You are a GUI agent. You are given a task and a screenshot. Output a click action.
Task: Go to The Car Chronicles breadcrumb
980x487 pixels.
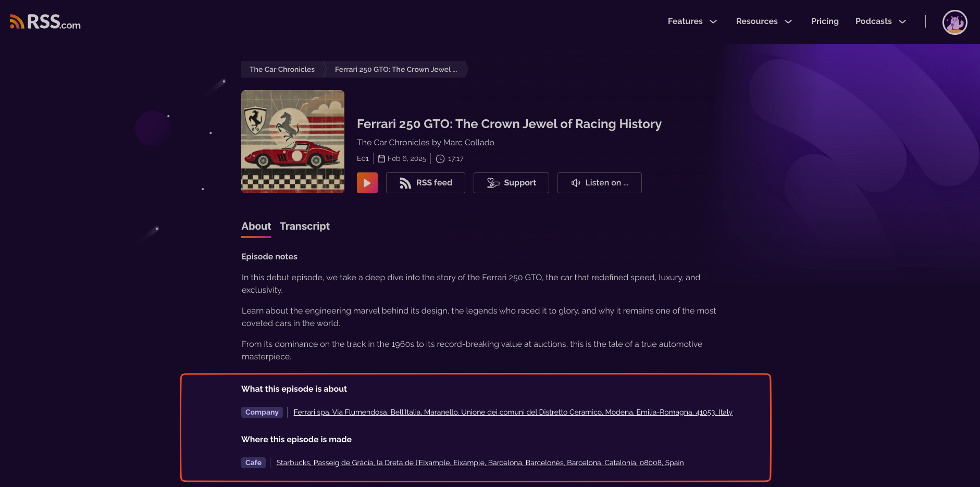pos(282,69)
